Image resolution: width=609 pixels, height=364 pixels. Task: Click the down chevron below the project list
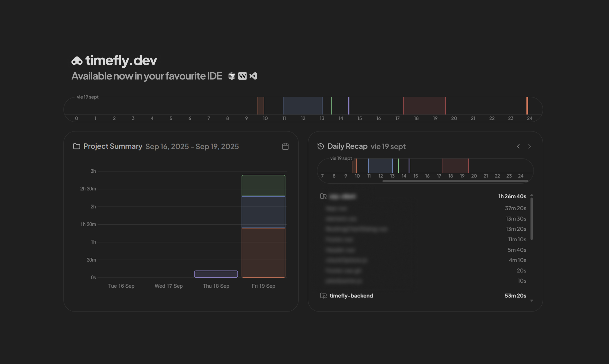coord(532,300)
